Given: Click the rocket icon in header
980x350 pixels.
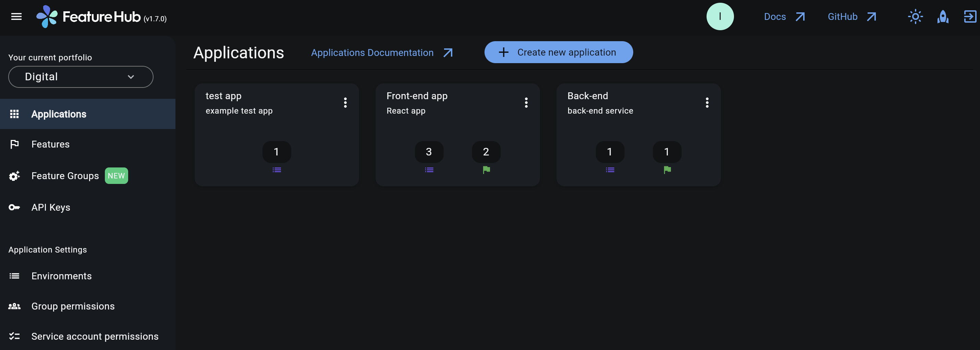Looking at the screenshot, I should pos(942,17).
